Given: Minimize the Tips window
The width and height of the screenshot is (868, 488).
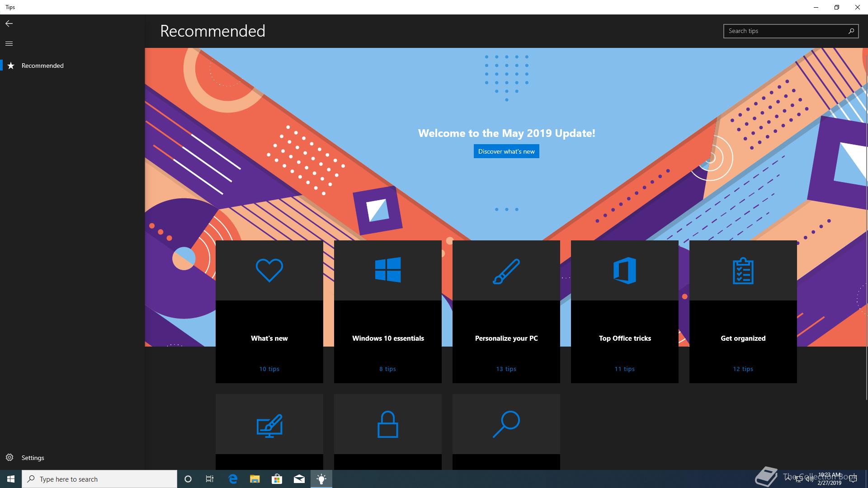Looking at the screenshot, I should (x=816, y=7).
